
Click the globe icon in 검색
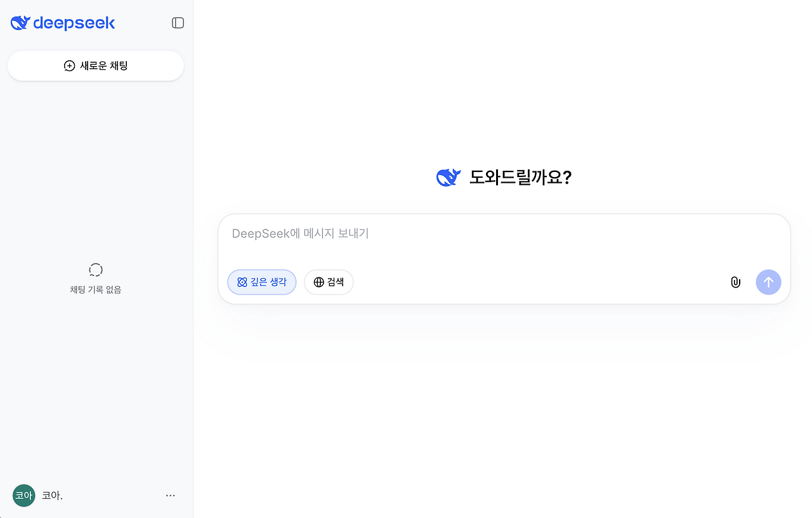pos(318,282)
